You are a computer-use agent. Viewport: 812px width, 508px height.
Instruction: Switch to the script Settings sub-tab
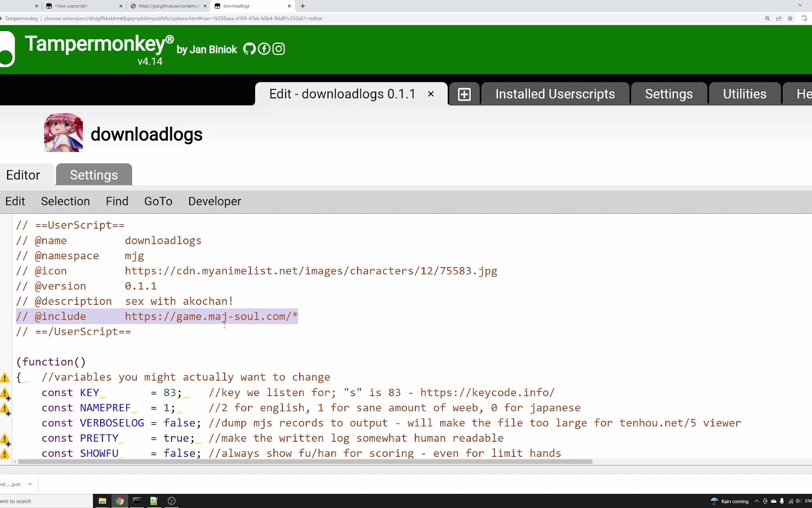pyautogui.click(x=94, y=175)
